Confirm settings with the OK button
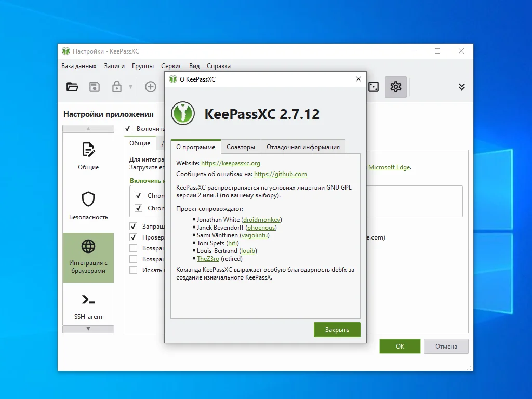 (x=400, y=346)
